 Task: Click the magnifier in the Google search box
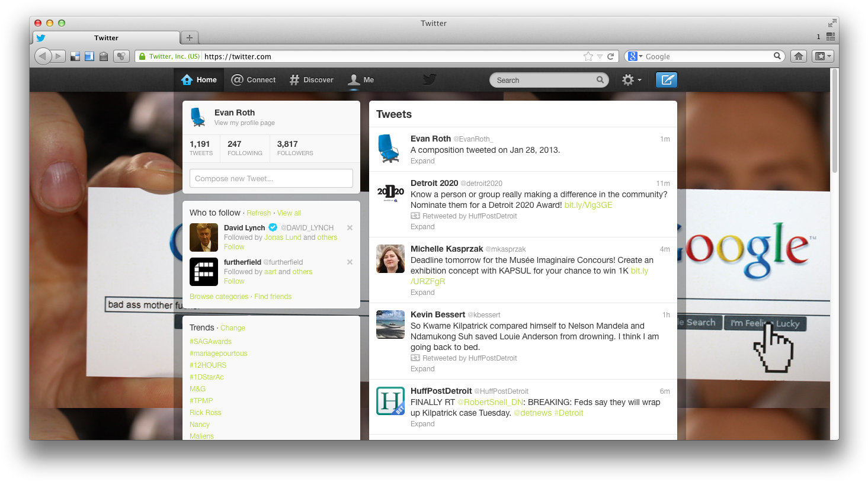777,56
